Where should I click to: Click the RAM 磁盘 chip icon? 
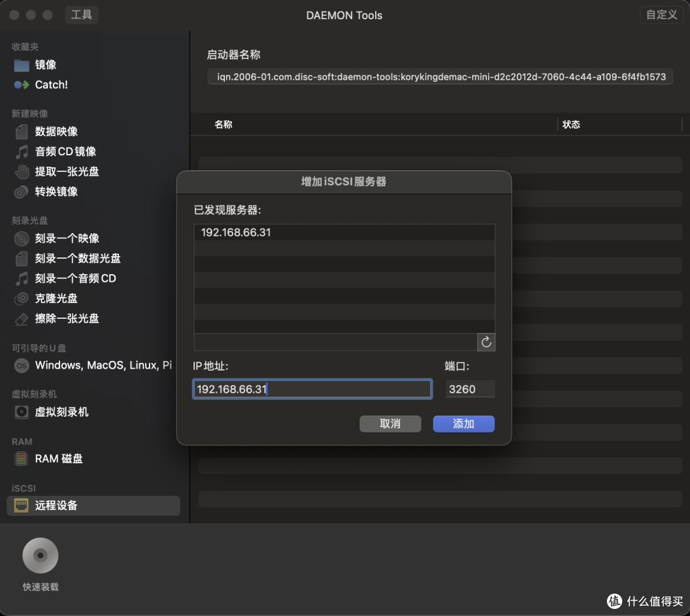click(x=21, y=459)
